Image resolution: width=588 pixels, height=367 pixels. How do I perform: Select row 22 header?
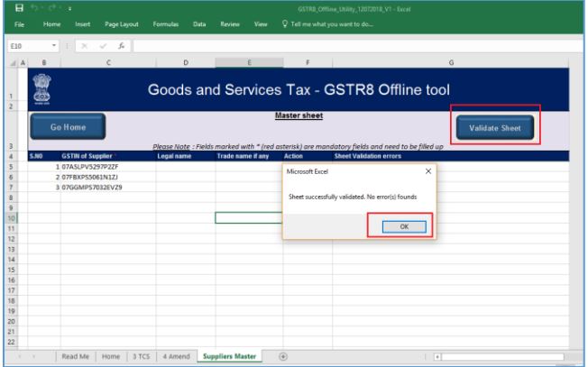coord(11,342)
